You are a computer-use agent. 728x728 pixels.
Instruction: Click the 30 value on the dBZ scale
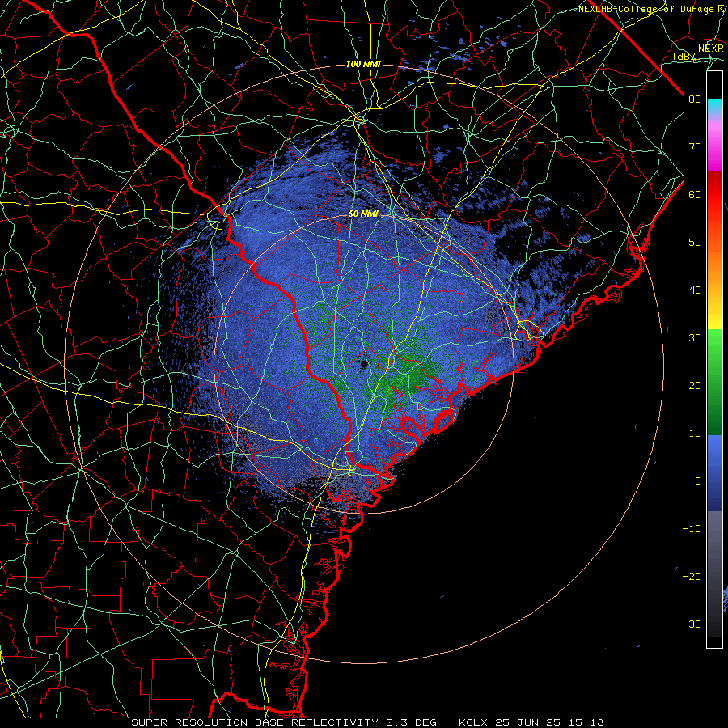(695, 338)
